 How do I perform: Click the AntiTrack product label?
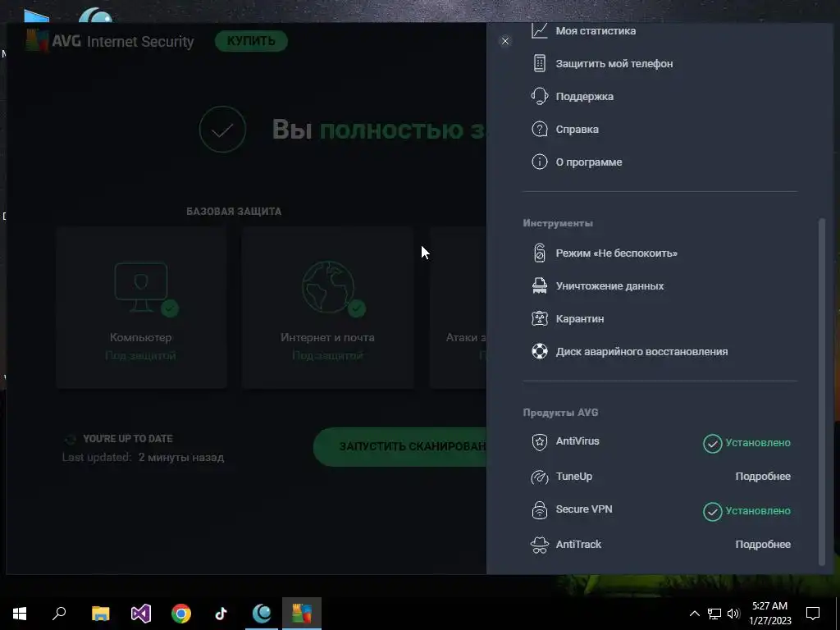pyautogui.click(x=578, y=545)
